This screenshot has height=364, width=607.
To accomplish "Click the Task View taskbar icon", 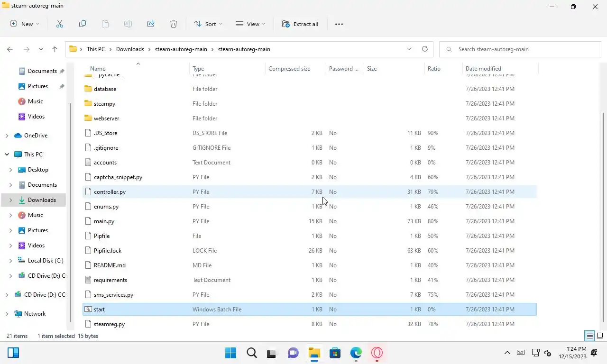I will 271,353.
